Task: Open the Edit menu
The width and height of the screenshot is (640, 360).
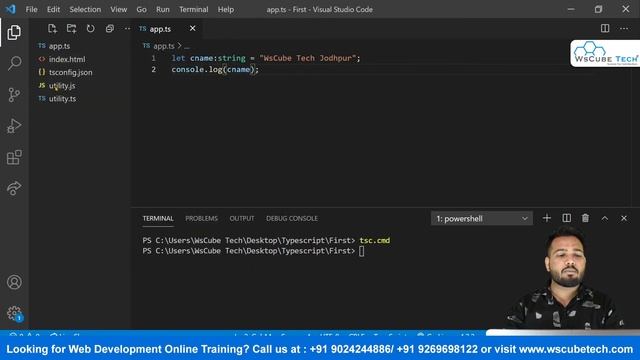Action: click(x=53, y=9)
